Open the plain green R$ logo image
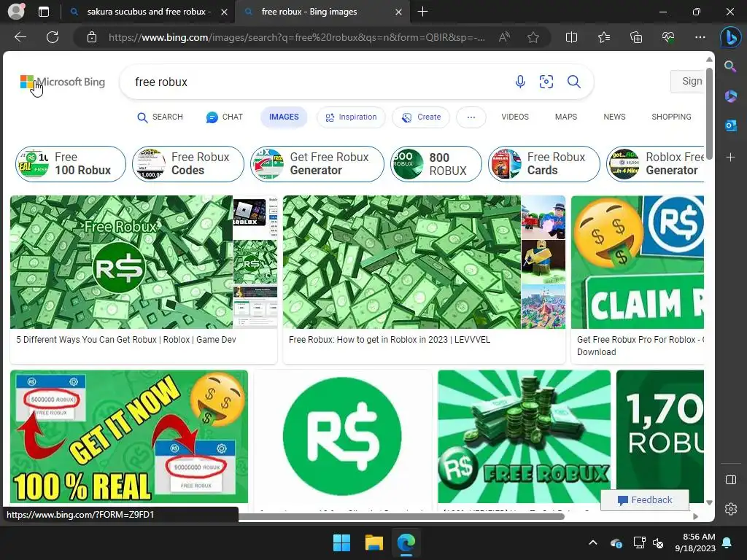The image size is (747, 560). click(343, 437)
